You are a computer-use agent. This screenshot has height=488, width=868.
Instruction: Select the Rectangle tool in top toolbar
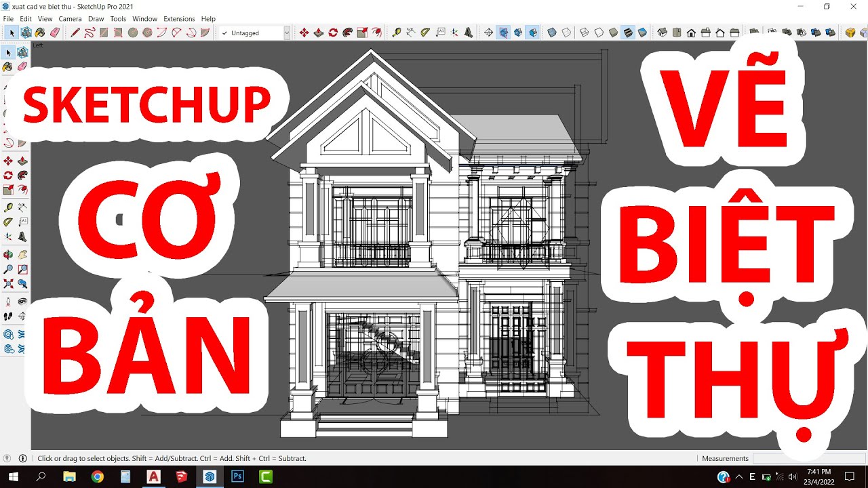pos(104,33)
